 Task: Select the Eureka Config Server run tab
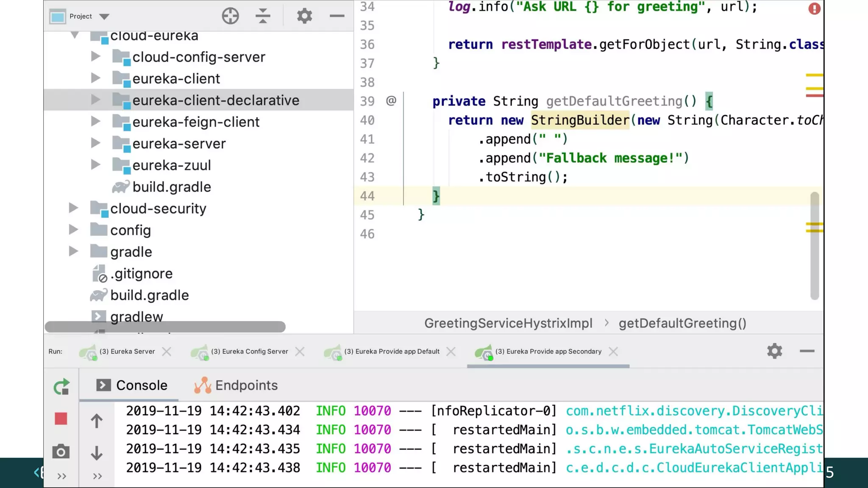(249, 352)
